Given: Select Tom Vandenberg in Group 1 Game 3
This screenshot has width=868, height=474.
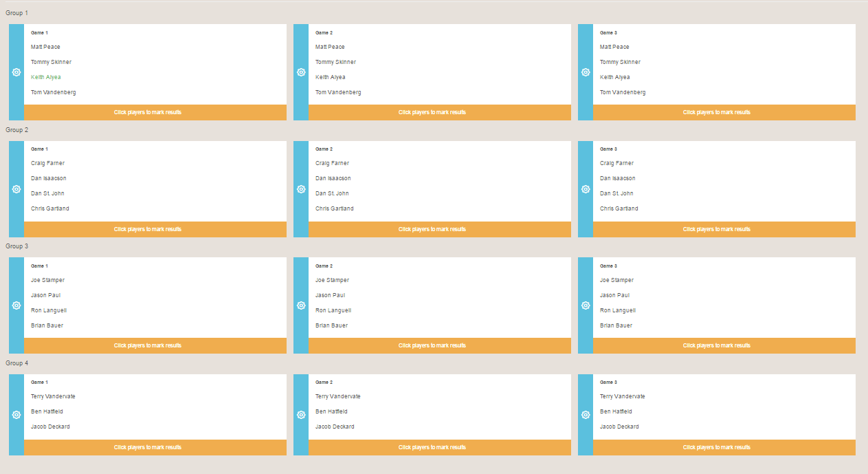Looking at the screenshot, I should [623, 92].
